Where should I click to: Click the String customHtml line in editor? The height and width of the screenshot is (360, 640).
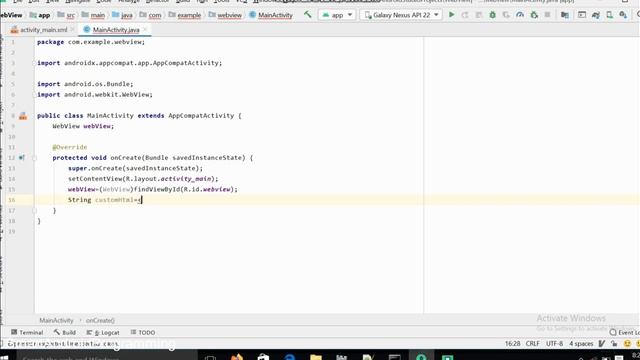click(104, 200)
